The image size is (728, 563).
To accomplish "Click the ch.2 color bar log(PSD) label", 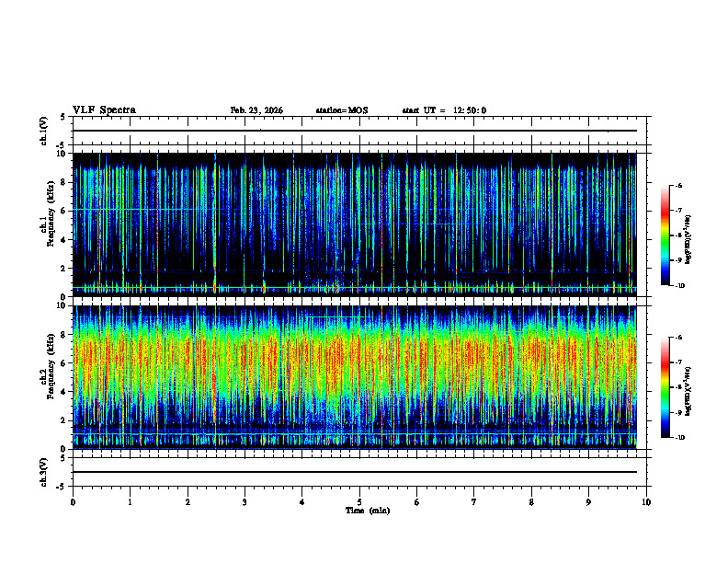I will point(688,391).
